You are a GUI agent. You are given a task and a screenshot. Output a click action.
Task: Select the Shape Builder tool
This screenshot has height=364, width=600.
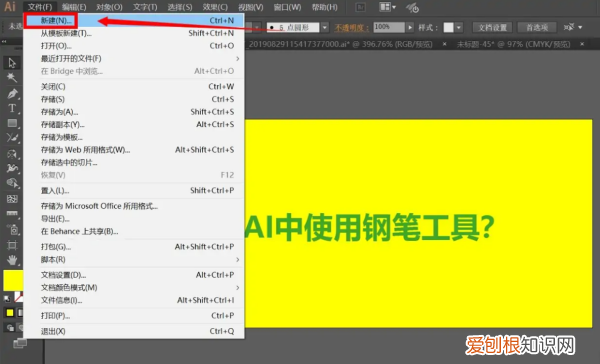click(12, 183)
